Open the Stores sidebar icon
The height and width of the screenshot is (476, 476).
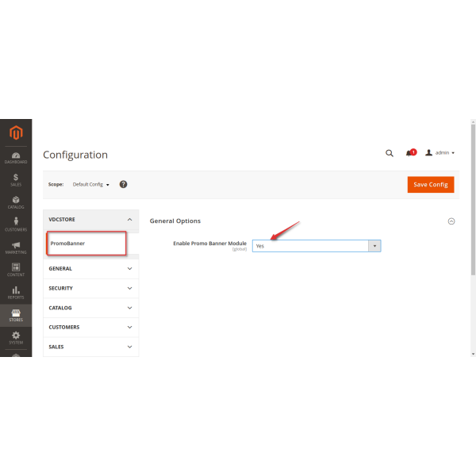(x=16, y=315)
